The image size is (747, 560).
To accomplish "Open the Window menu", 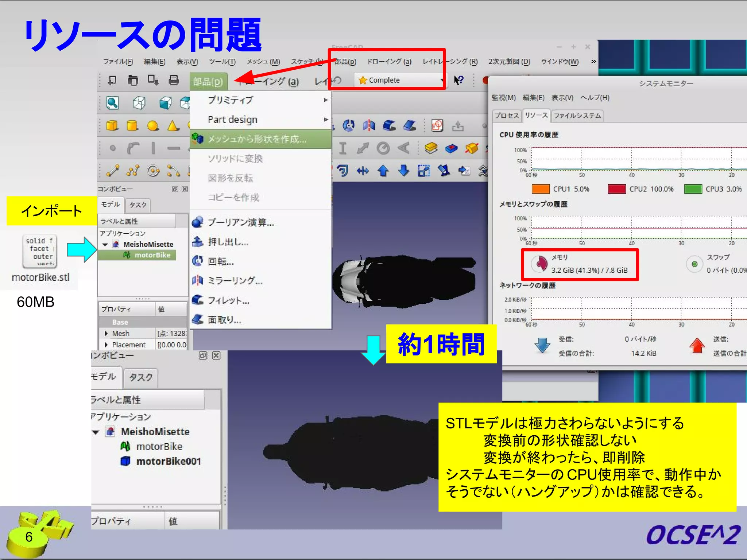I will coord(560,61).
